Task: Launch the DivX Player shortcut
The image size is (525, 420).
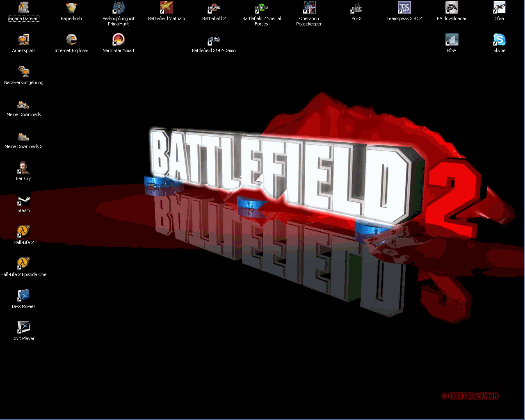Action: click(24, 327)
